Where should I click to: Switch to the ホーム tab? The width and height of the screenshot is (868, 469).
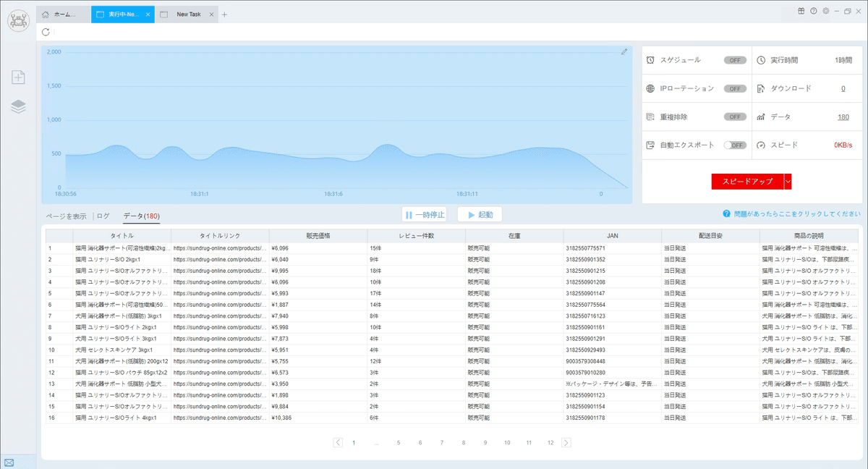pos(63,14)
